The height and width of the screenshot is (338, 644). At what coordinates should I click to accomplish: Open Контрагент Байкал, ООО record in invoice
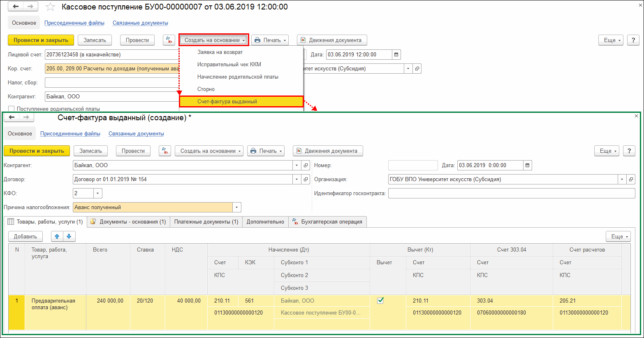tap(306, 165)
